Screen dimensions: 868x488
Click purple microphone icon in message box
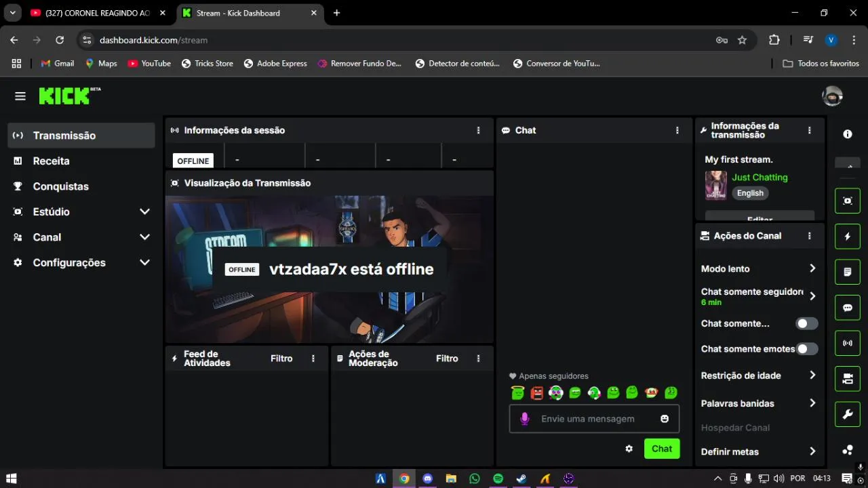point(524,419)
